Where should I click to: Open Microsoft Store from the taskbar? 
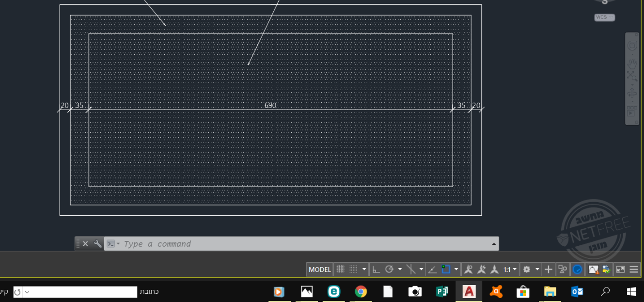coord(523,291)
